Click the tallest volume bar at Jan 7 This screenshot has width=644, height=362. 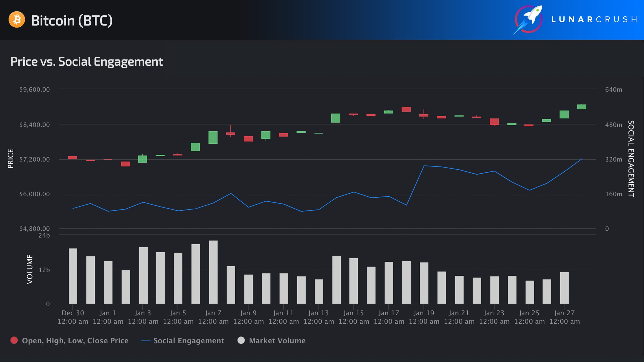tap(213, 272)
